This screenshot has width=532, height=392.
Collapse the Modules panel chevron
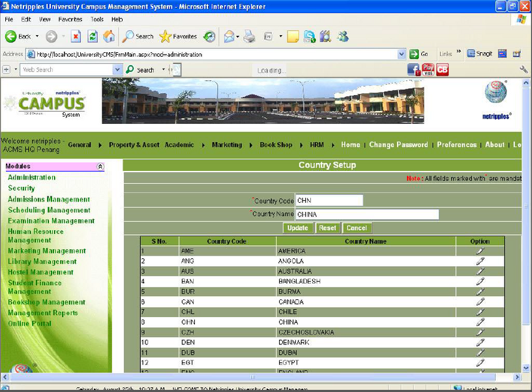point(100,166)
